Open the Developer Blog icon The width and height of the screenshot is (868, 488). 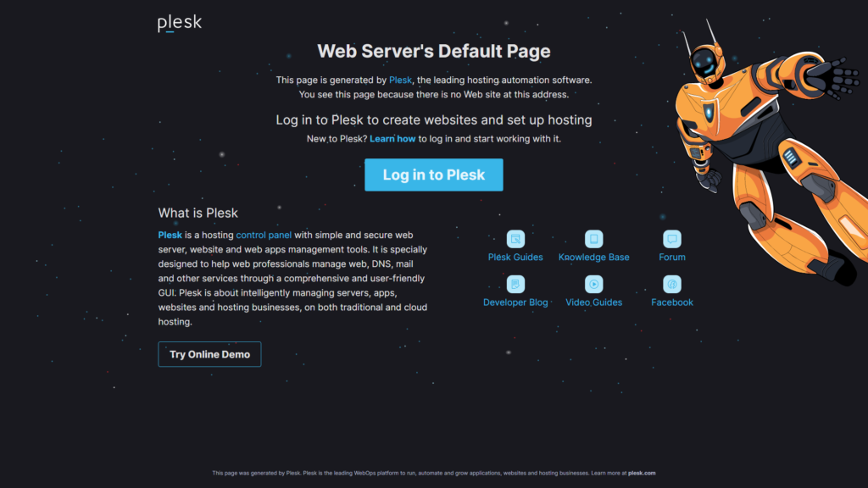(x=515, y=285)
